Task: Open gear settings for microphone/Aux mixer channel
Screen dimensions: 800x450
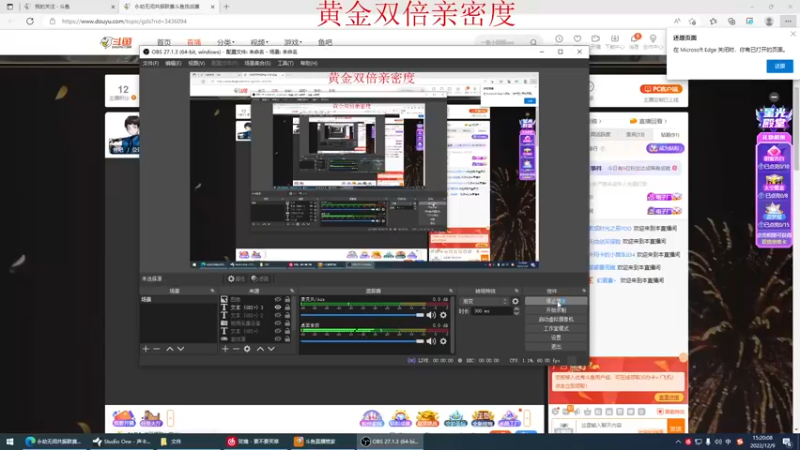Action: tap(443, 315)
